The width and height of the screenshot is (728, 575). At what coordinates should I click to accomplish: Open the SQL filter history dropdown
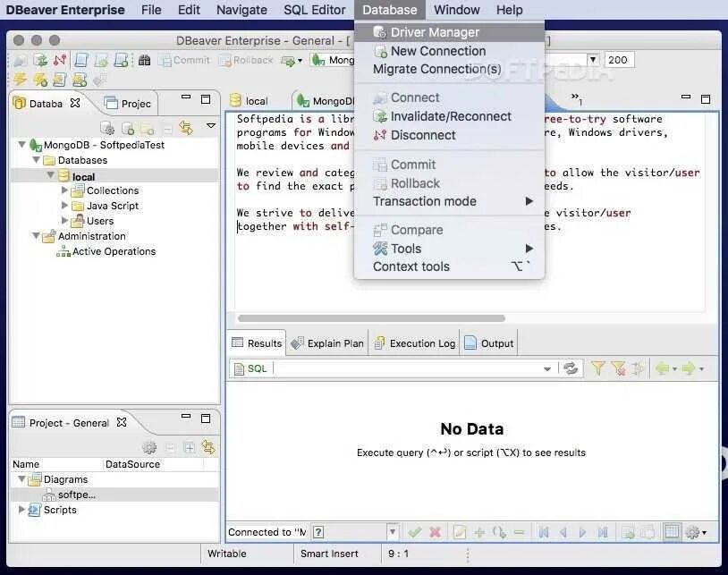pos(547,369)
